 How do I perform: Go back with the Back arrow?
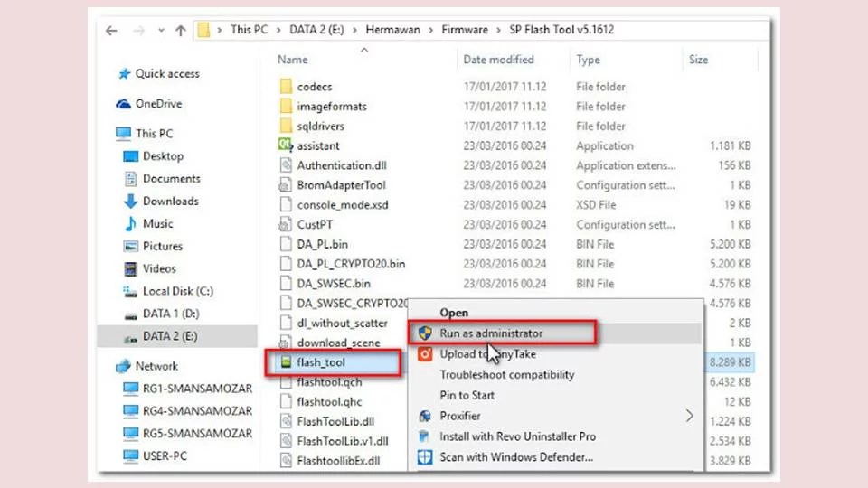[111, 31]
